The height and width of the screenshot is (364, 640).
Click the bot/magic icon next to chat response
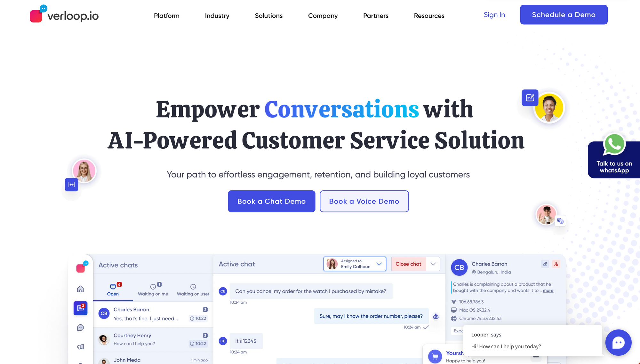click(435, 316)
